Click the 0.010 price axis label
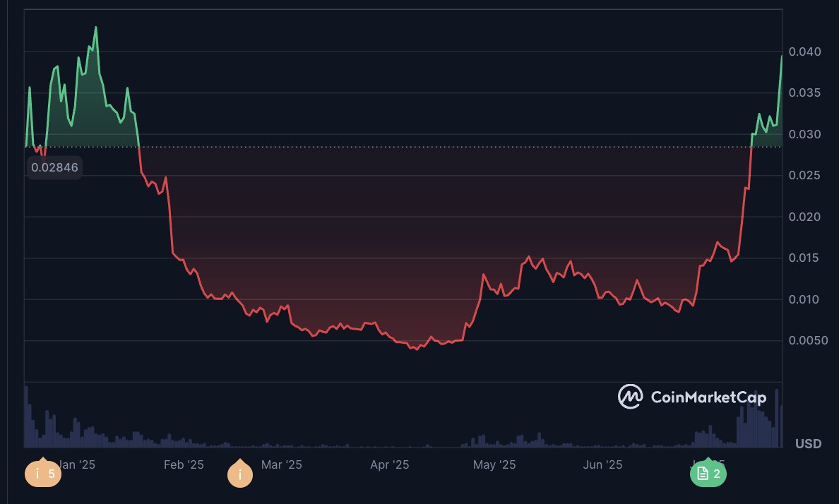This screenshot has width=839, height=504. point(805,299)
